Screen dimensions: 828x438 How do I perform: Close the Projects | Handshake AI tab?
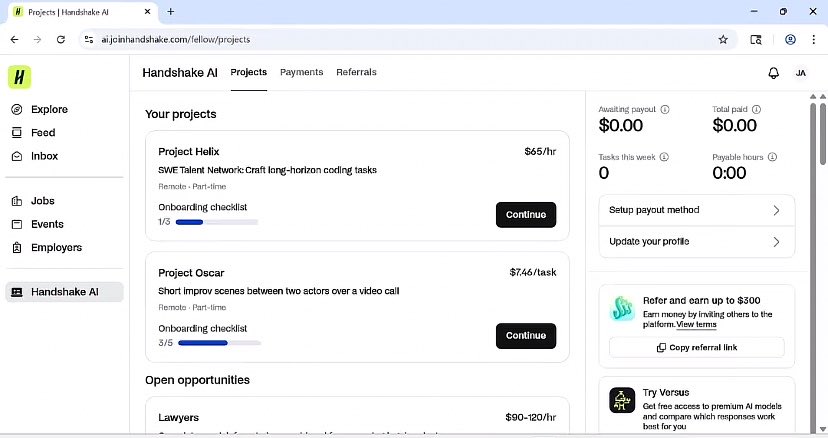[x=147, y=12]
